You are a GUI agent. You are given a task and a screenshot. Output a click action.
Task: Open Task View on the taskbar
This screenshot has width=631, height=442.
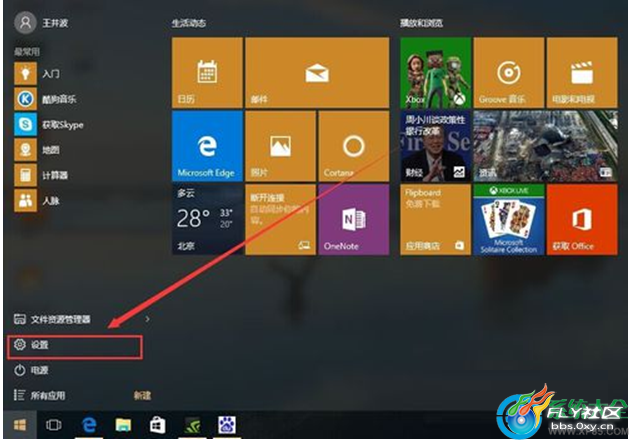54,425
